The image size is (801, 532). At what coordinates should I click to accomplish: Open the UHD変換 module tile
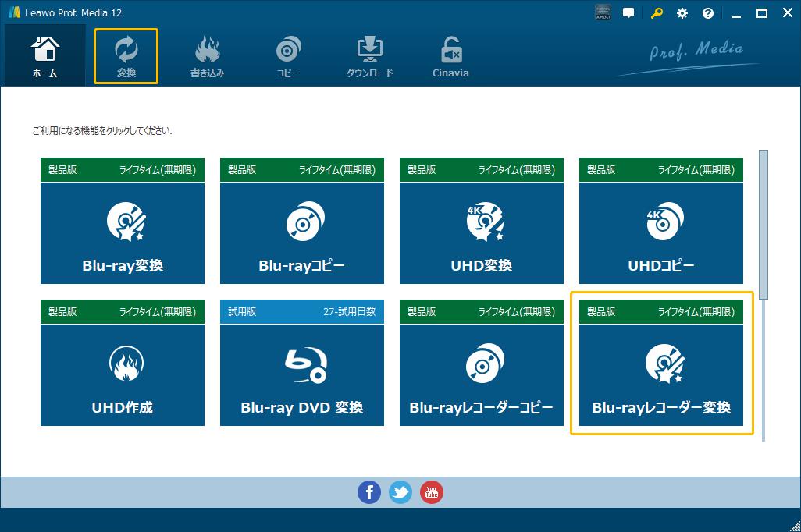481,232
